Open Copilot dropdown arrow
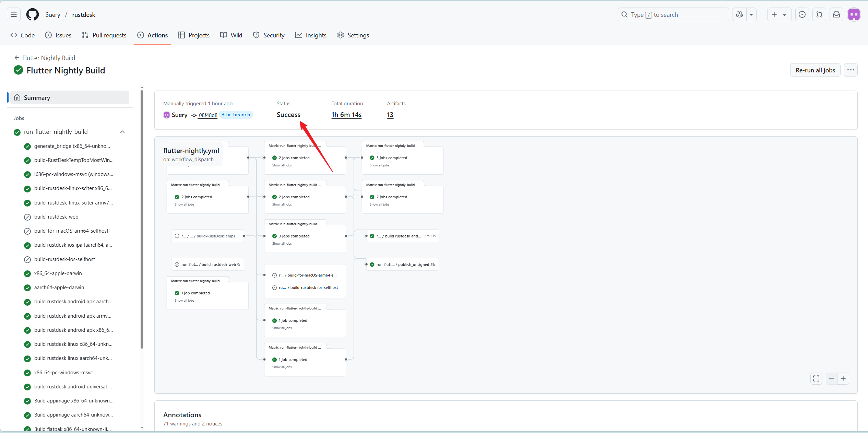This screenshot has width=868, height=433. [x=751, y=14]
